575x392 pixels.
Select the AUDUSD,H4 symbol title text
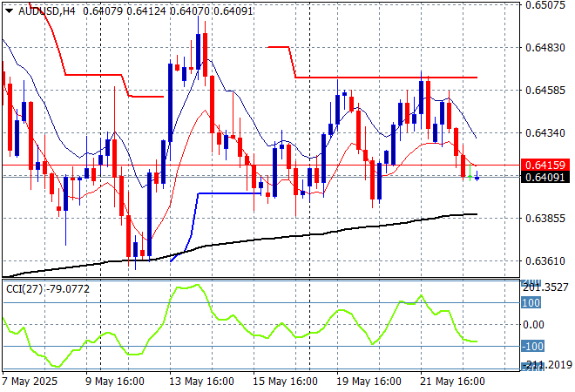[x=46, y=11]
